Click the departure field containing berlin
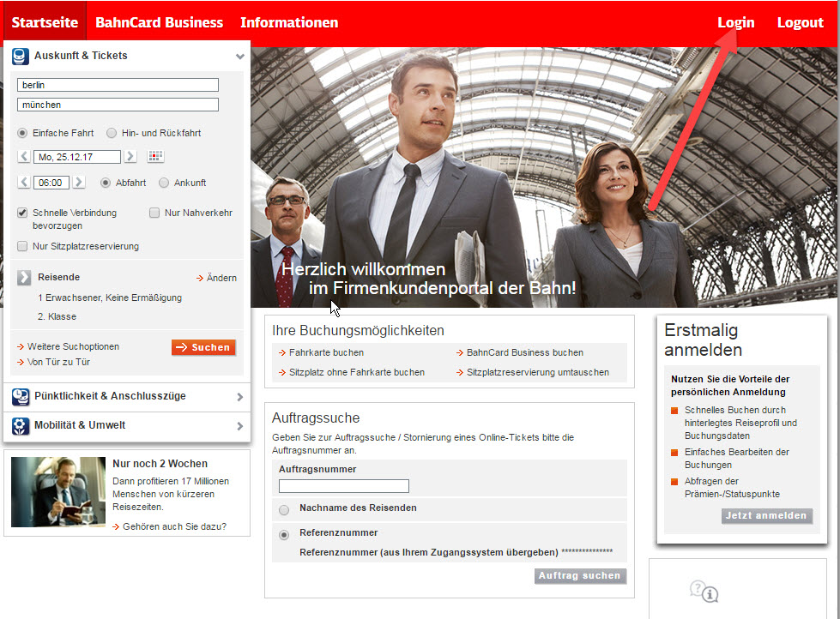Viewport: 840px width, 619px height. coord(118,85)
